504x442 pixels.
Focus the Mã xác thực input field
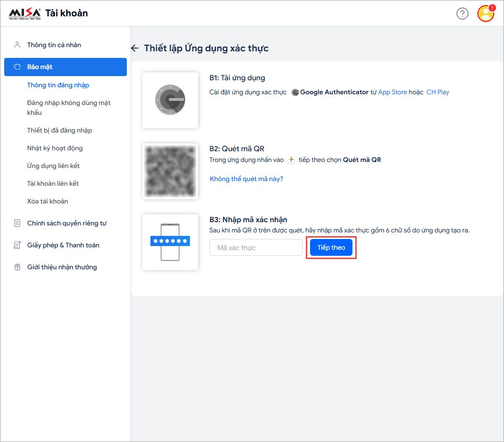[x=256, y=247]
